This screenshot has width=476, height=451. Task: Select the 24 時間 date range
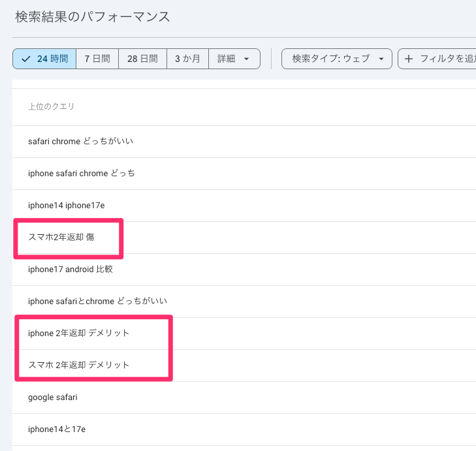(x=44, y=59)
